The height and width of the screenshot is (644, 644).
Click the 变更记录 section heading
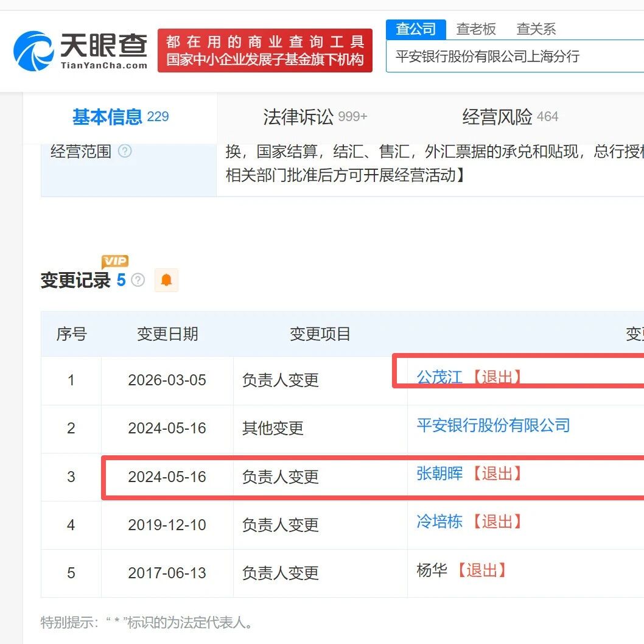(x=75, y=281)
